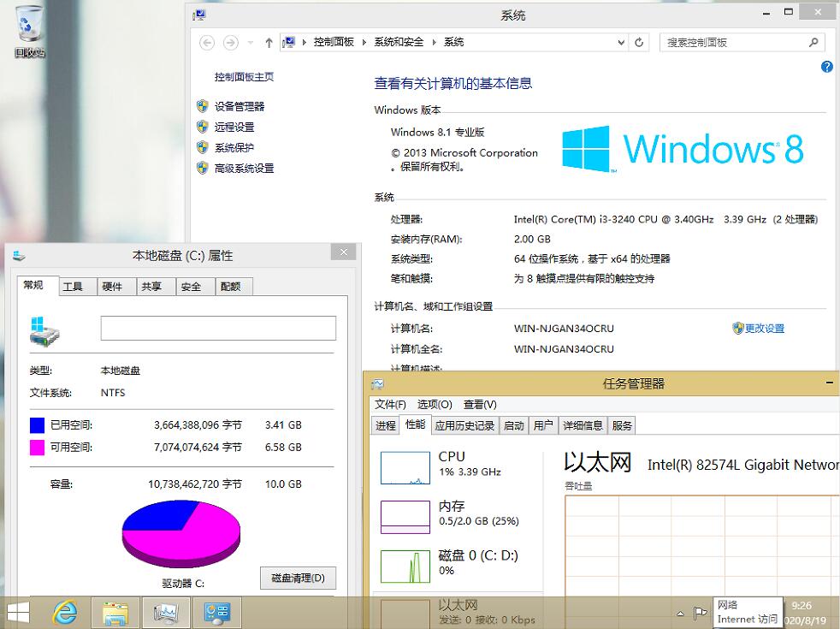Click the drive label text field
This screenshot has height=629, width=840.
tap(218, 328)
